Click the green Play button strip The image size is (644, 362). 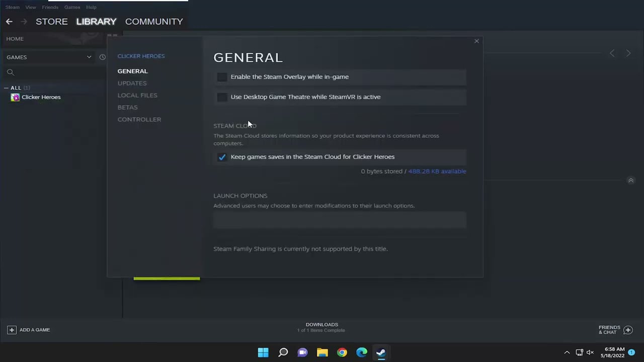pos(167,279)
